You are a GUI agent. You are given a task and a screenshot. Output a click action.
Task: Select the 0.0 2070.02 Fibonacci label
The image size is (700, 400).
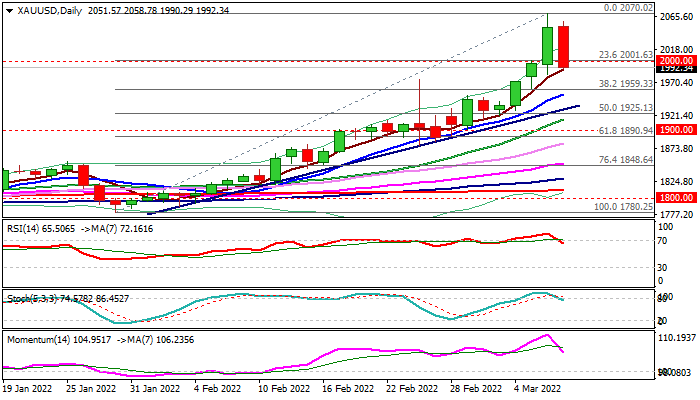pyautogui.click(x=629, y=7)
